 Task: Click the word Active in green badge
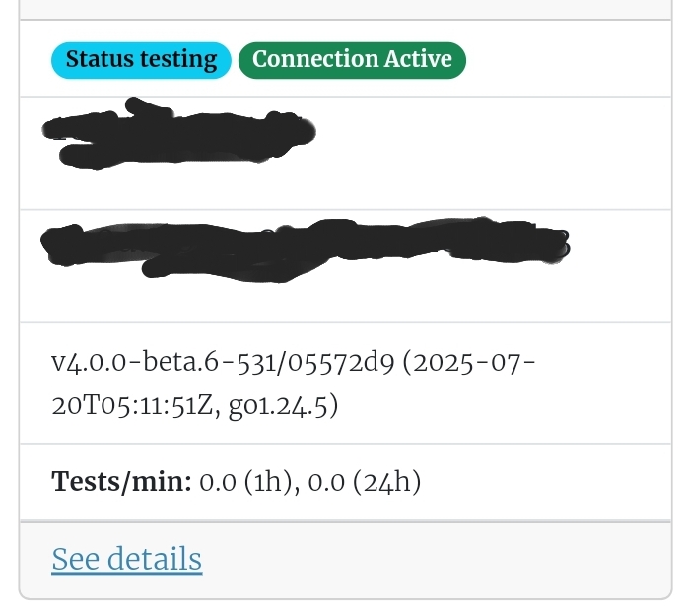pyautogui.click(x=418, y=59)
